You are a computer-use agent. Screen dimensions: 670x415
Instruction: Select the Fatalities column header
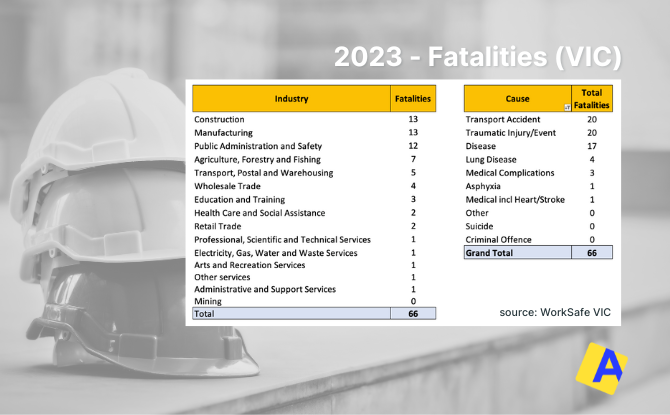pos(413,99)
